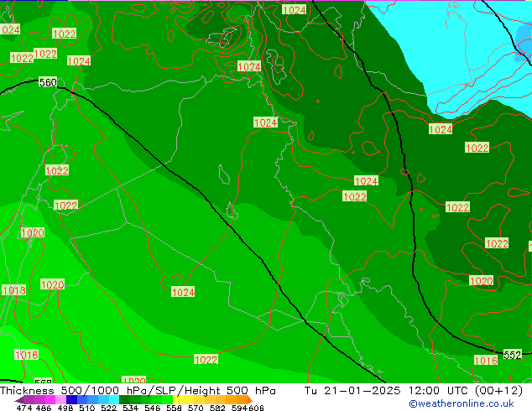Click the legend value 582

[x=217, y=408]
